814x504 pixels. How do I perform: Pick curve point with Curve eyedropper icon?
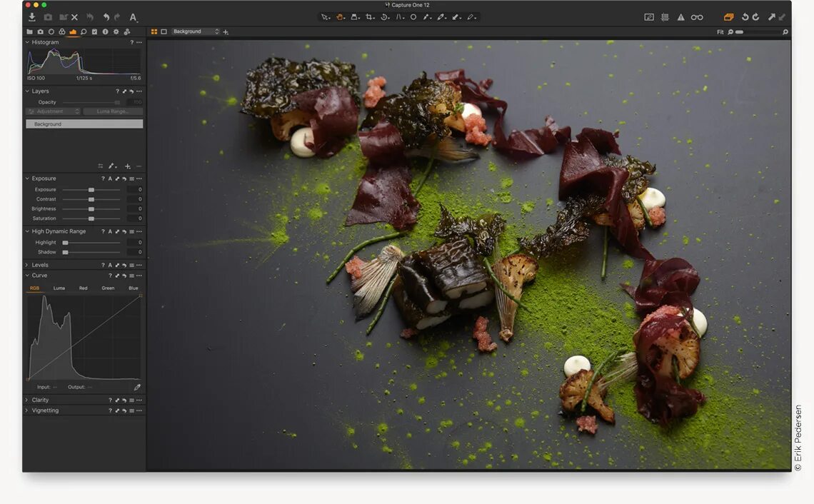(x=137, y=387)
